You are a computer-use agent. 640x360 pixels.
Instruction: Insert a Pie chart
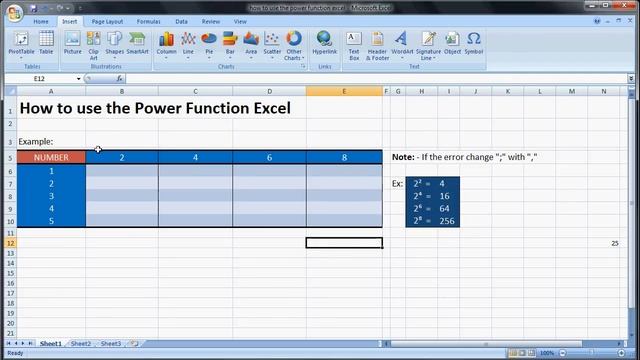(x=209, y=45)
